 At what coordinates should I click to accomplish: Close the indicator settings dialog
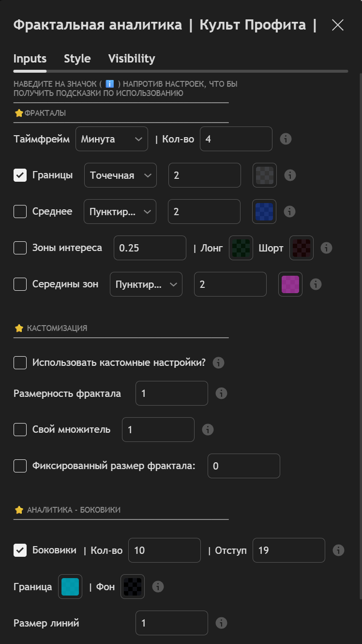[x=338, y=25]
